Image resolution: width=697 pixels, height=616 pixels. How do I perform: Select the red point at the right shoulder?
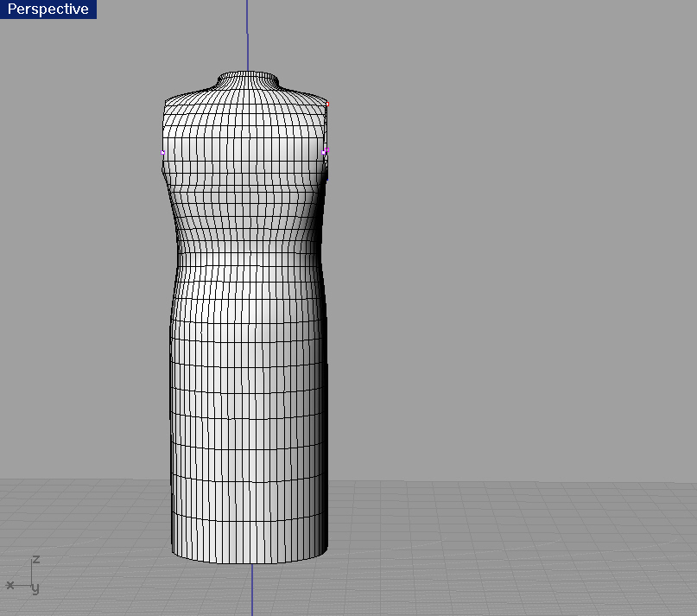327,104
